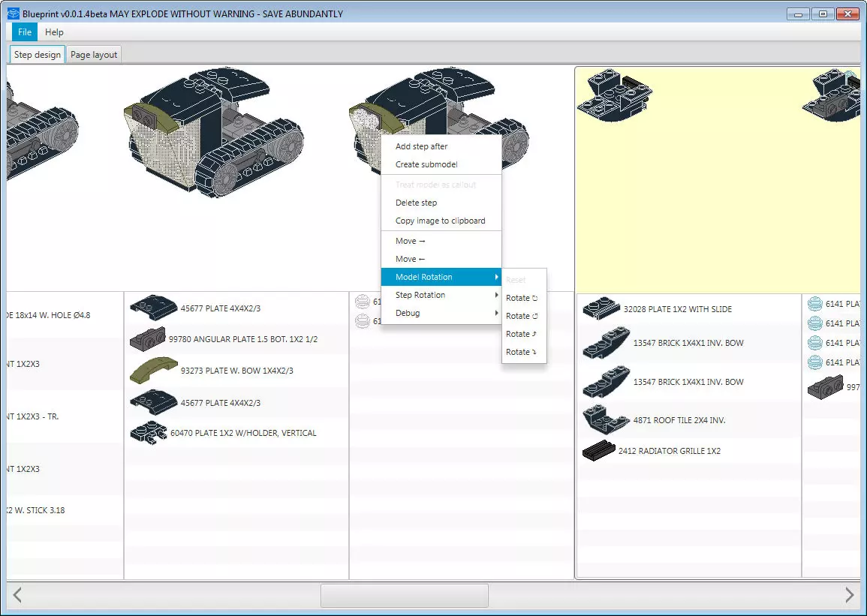Screen dimensions: 867x616
Task: Open the Model Rotation submenu arrow
Action: click(495, 277)
